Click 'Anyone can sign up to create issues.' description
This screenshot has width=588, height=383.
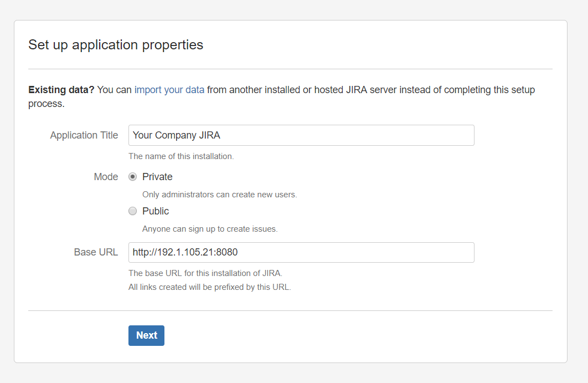(x=210, y=229)
